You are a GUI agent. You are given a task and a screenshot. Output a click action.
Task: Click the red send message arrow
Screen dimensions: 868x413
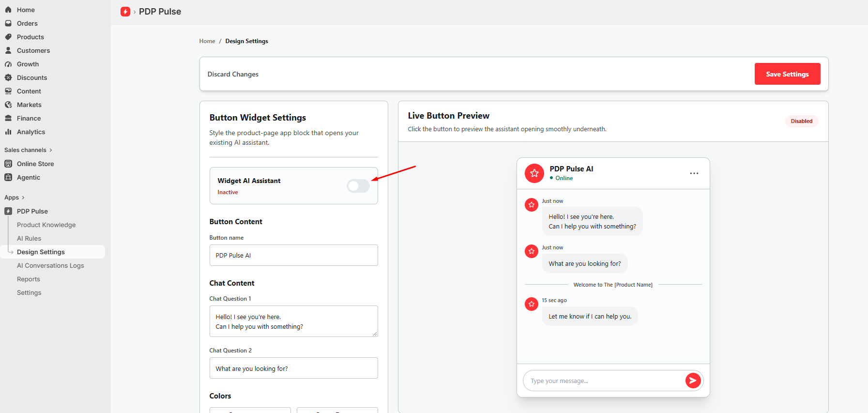point(693,381)
